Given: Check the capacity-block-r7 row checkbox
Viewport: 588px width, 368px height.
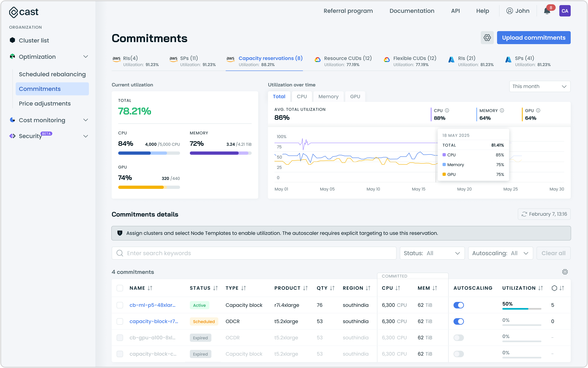Looking at the screenshot, I should (x=120, y=321).
